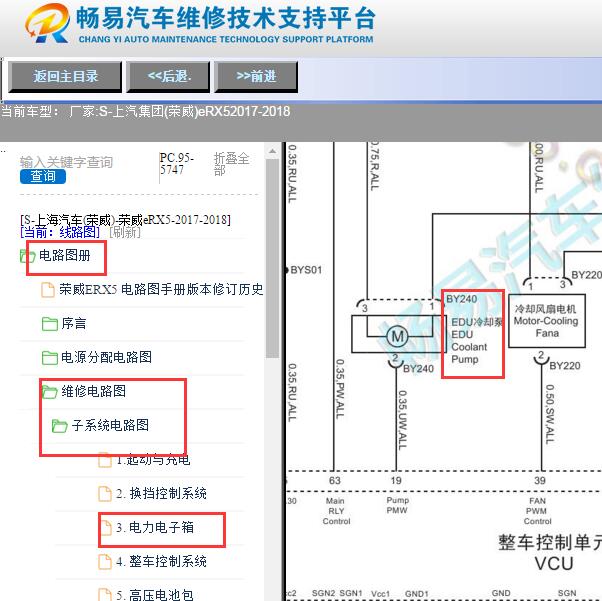Collapse the 维修电路图 folder
Viewport: 602px width, 601px height.
[x=93, y=391]
